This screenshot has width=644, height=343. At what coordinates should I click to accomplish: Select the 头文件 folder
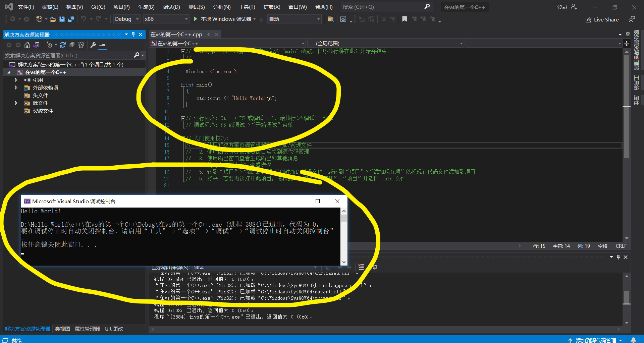(40, 95)
